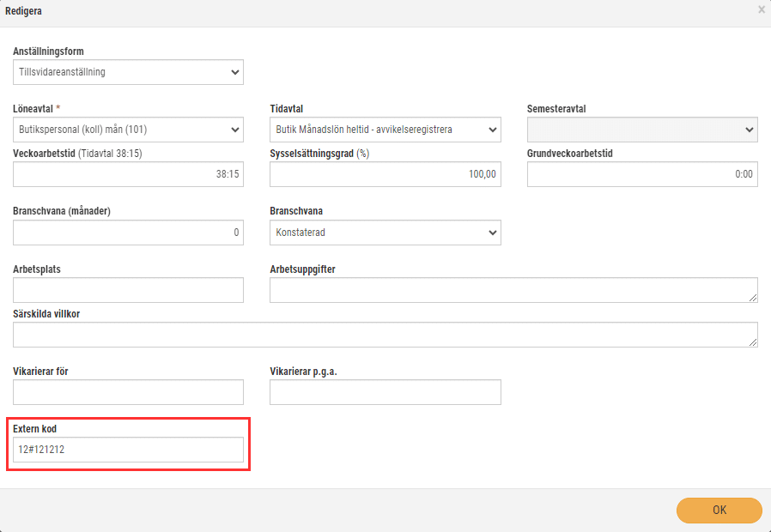
Task: Click into the Arbetsuppgifter text area
Action: [x=513, y=290]
